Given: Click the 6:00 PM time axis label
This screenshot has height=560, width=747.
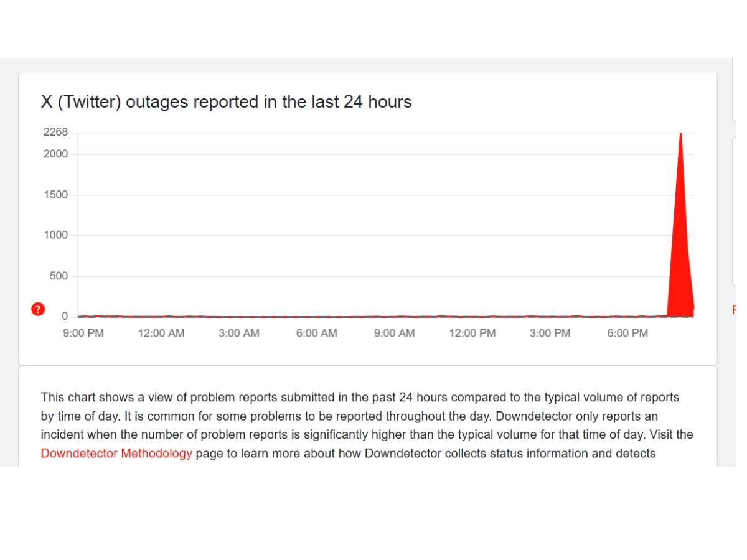Looking at the screenshot, I should point(627,333).
